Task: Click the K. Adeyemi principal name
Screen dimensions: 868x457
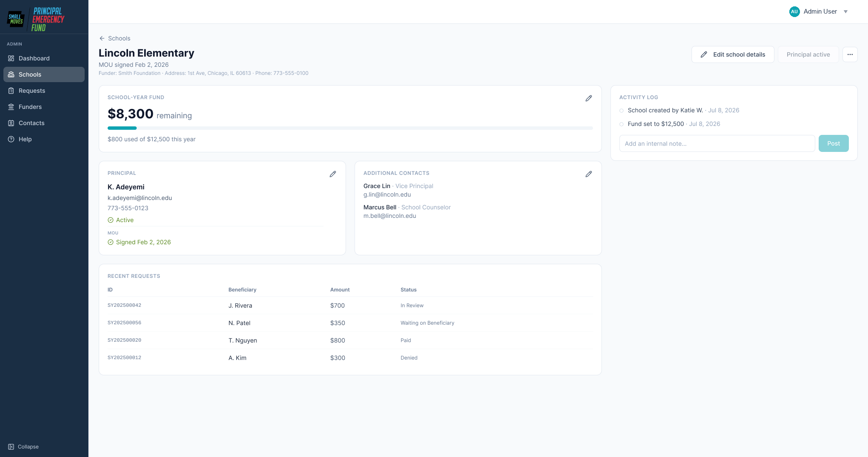Action: (126, 187)
